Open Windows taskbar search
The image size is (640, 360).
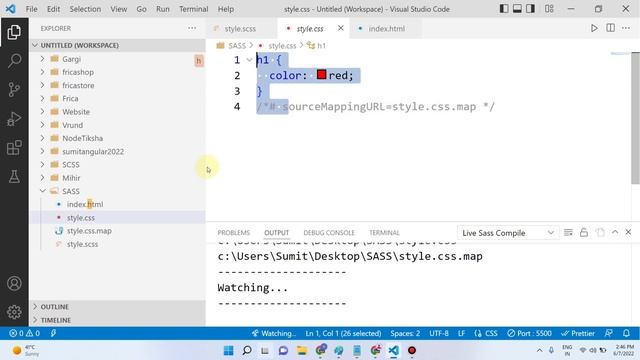(x=247, y=350)
